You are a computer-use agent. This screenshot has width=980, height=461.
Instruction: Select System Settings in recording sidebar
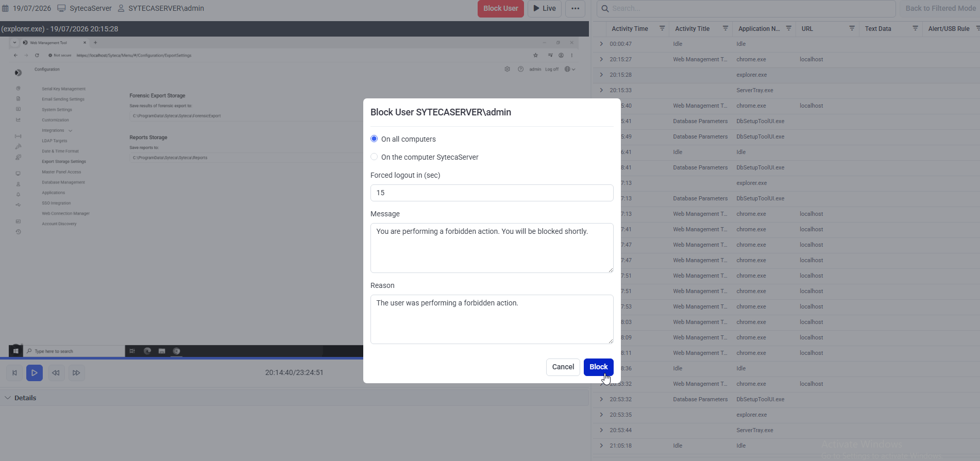[57, 109]
